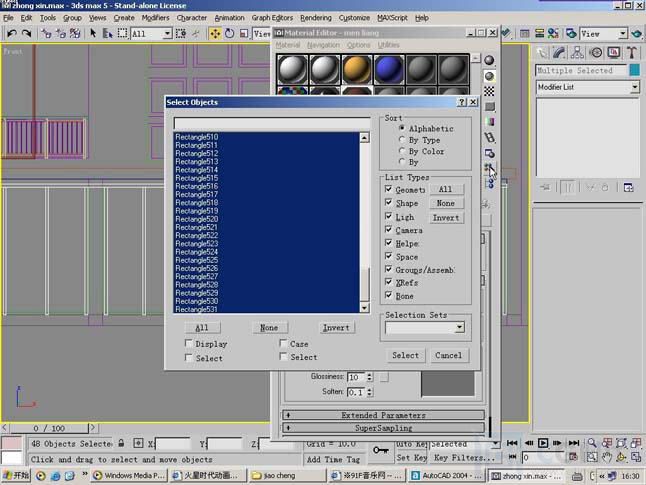Select the Select Object arrow tool

(93, 33)
